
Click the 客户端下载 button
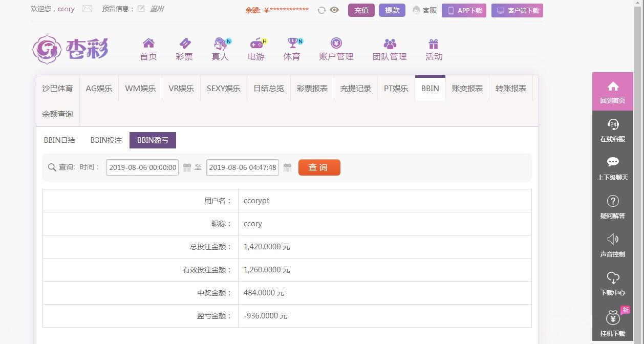coord(517,10)
